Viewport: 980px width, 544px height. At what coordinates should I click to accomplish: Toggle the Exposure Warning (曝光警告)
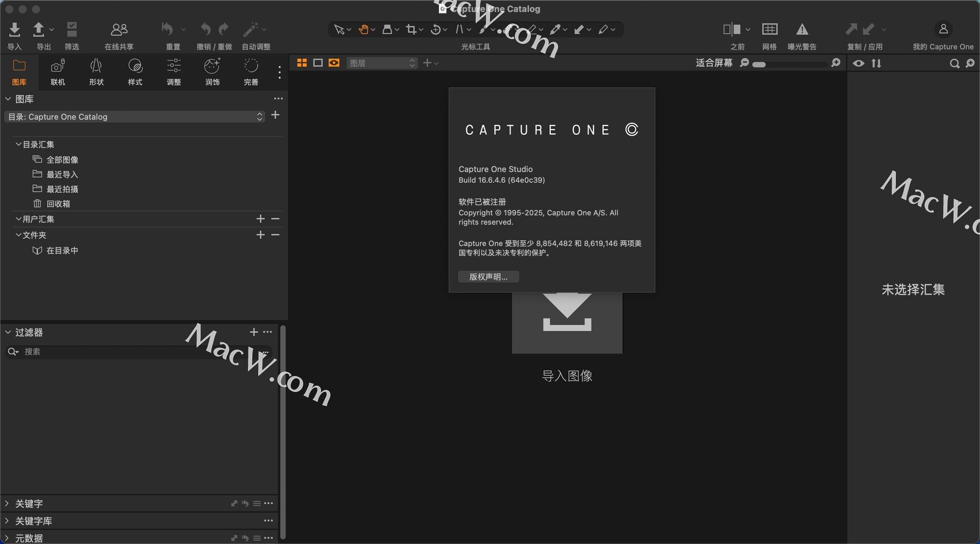(x=802, y=29)
